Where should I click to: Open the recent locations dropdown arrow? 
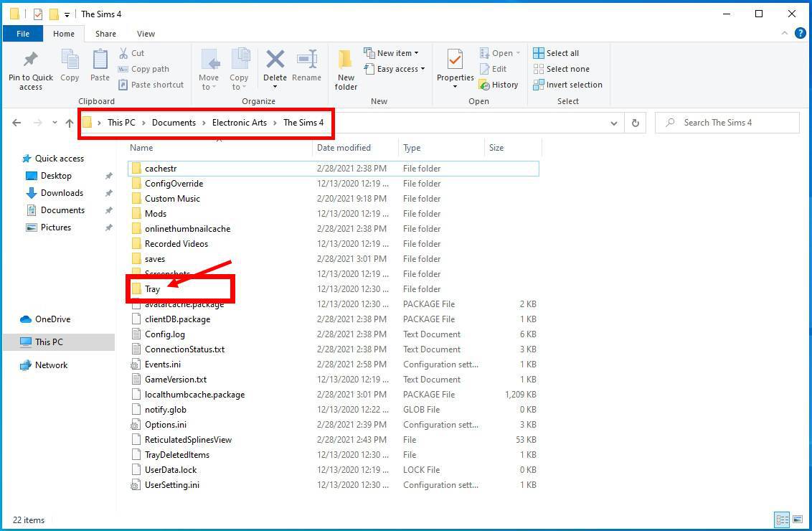pyautogui.click(x=55, y=123)
